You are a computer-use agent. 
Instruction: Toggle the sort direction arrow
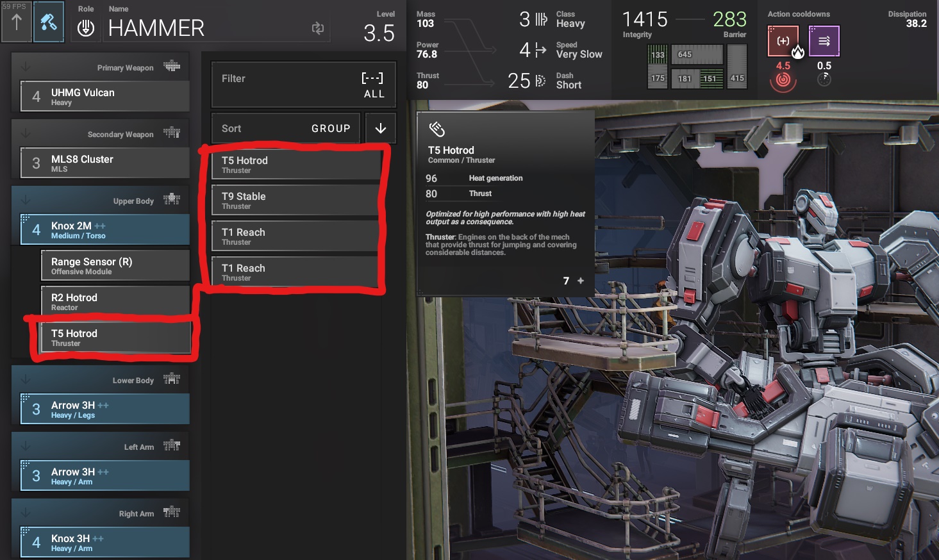[x=381, y=128]
